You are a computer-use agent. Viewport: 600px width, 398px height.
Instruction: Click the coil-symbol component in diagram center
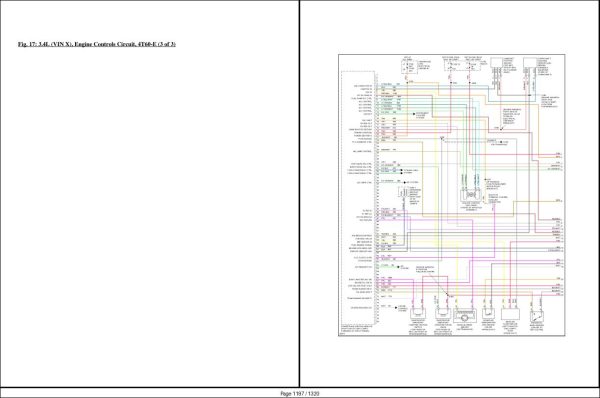tap(470, 196)
